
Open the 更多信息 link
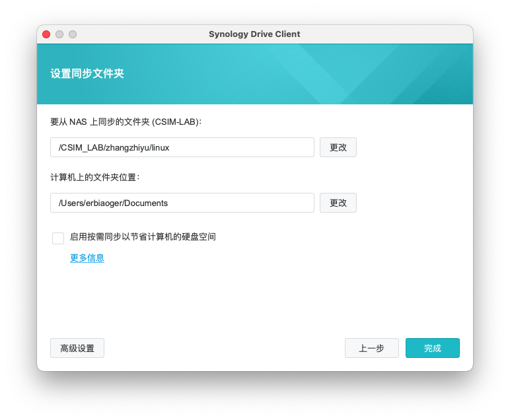click(87, 258)
